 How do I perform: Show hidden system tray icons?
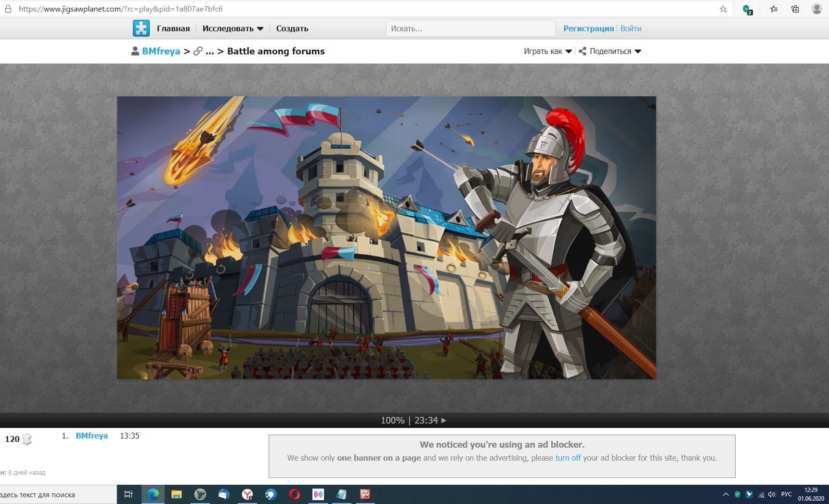click(726, 494)
